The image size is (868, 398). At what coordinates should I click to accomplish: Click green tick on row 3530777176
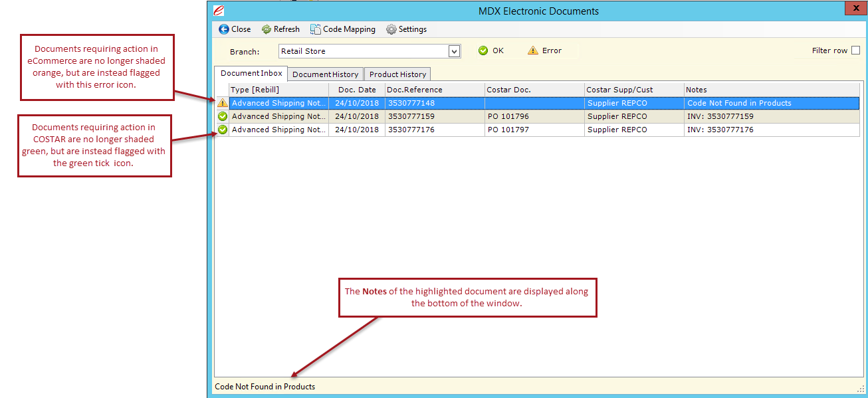[x=222, y=130]
